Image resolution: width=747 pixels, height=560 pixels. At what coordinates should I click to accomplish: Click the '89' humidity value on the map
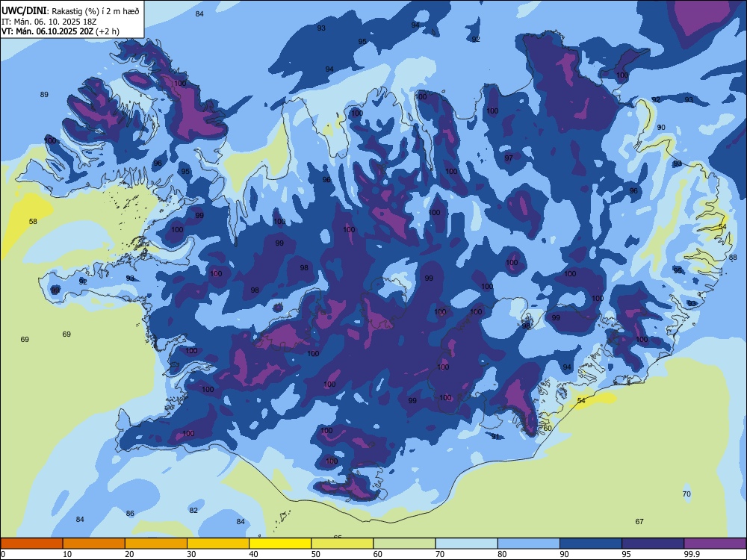click(44, 95)
